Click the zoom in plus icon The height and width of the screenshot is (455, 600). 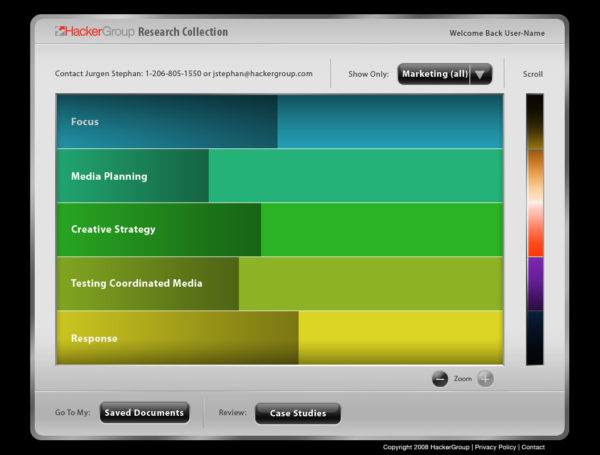[485, 379]
